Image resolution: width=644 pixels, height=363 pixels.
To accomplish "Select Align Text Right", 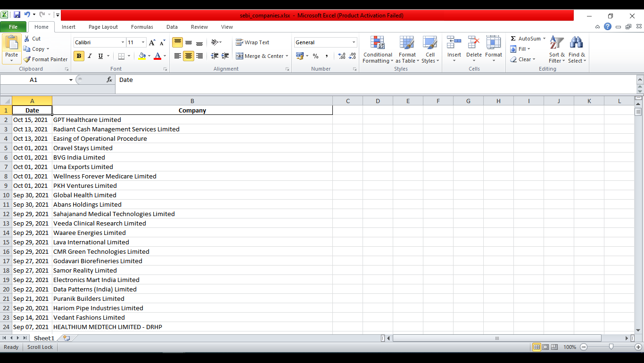I will point(199,56).
